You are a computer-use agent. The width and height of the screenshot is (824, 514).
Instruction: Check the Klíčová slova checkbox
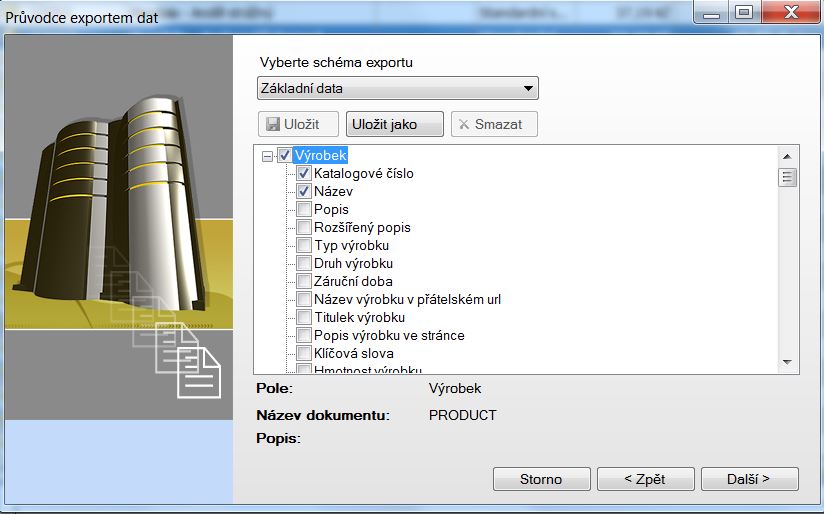(304, 354)
